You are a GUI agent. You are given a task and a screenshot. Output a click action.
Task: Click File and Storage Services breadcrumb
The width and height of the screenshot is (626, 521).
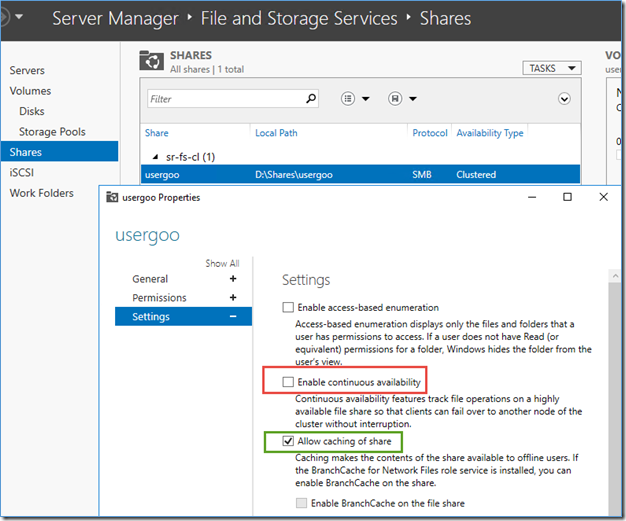coord(299,18)
